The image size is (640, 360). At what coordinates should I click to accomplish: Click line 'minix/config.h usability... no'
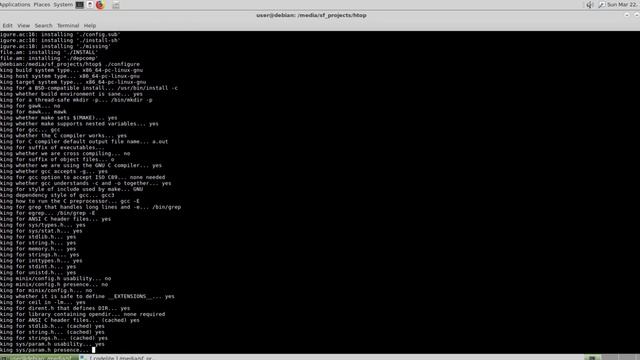pyautogui.click(x=56, y=279)
